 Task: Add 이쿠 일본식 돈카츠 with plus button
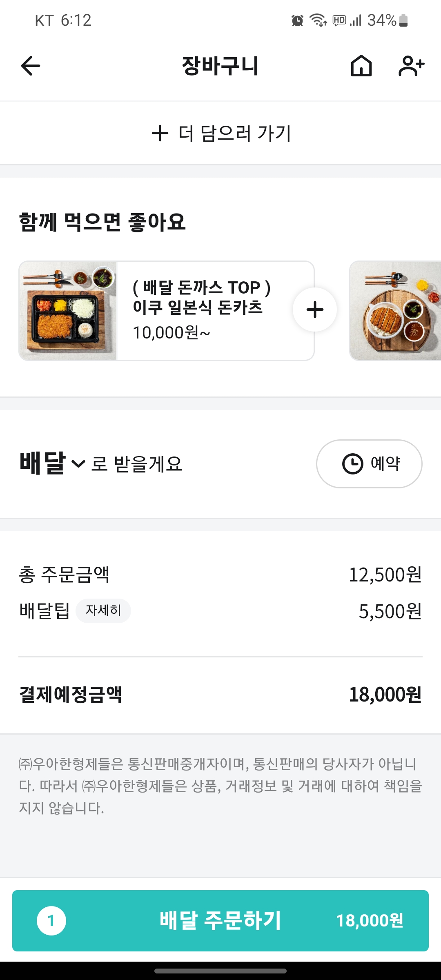pyautogui.click(x=315, y=310)
